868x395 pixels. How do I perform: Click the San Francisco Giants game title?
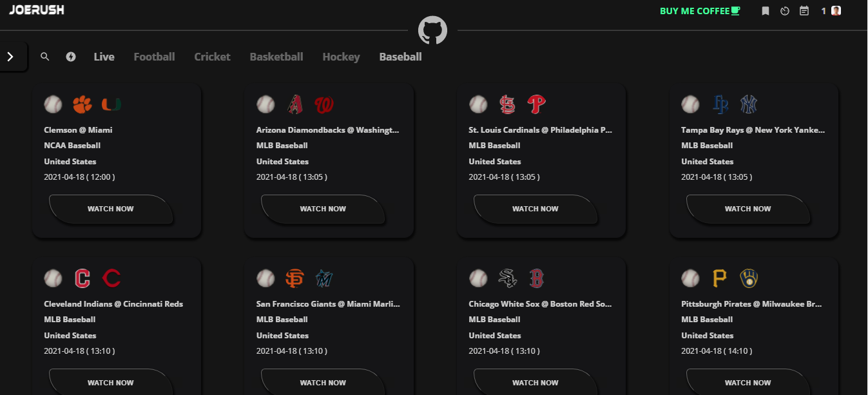[x=328, y=304]
